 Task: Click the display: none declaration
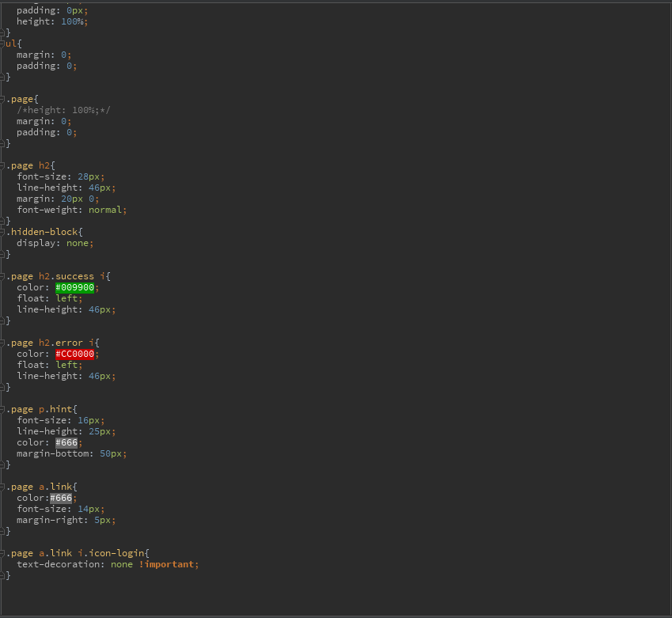55,244
